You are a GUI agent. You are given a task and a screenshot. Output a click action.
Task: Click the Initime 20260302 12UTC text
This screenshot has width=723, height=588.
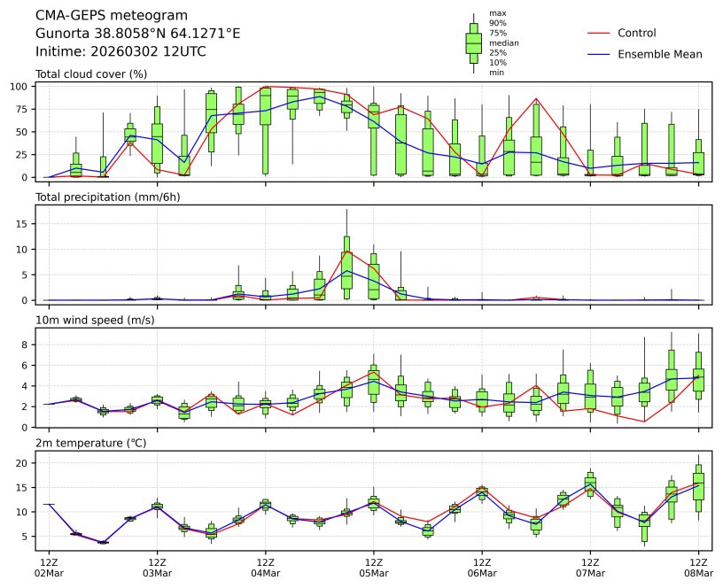120,51
